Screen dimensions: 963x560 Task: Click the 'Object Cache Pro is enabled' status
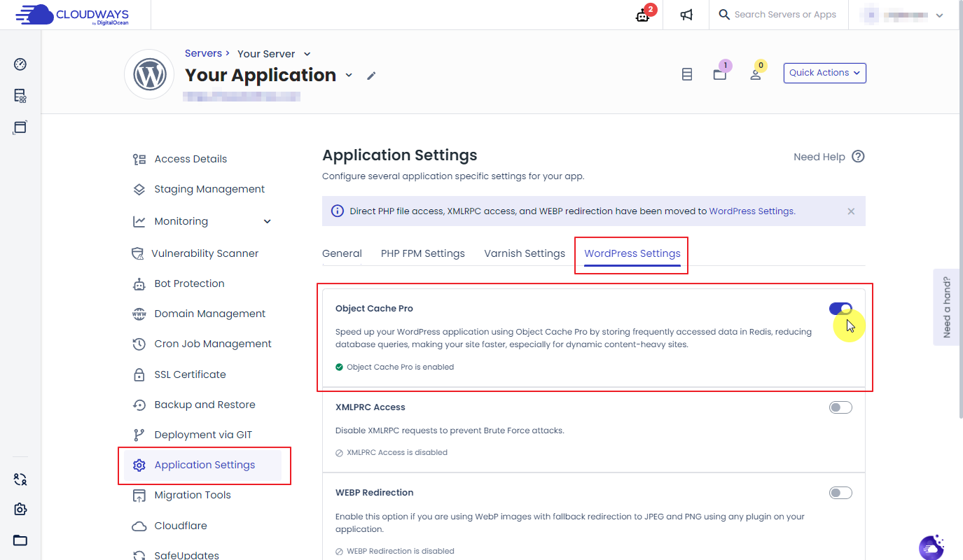click(x=395, y=367)
